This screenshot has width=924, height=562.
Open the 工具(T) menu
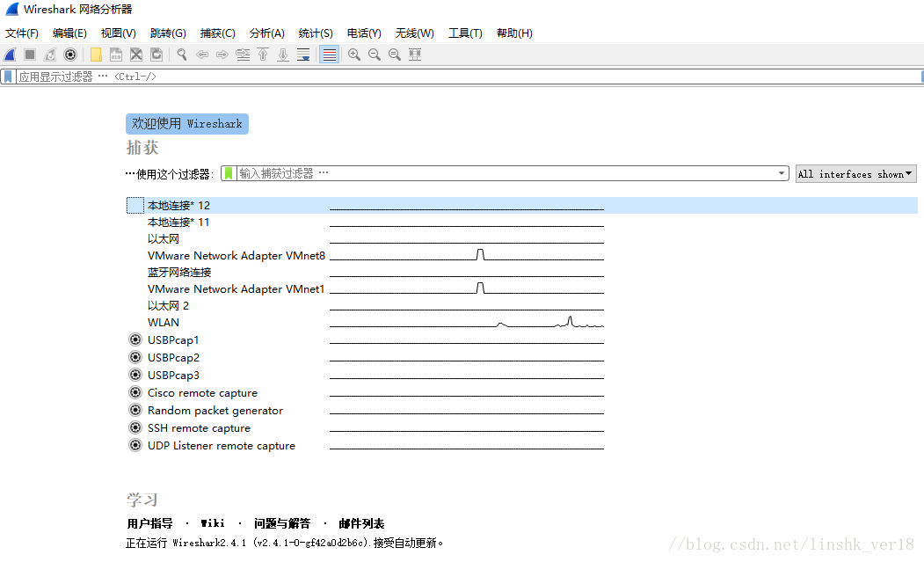coord(465,33)
